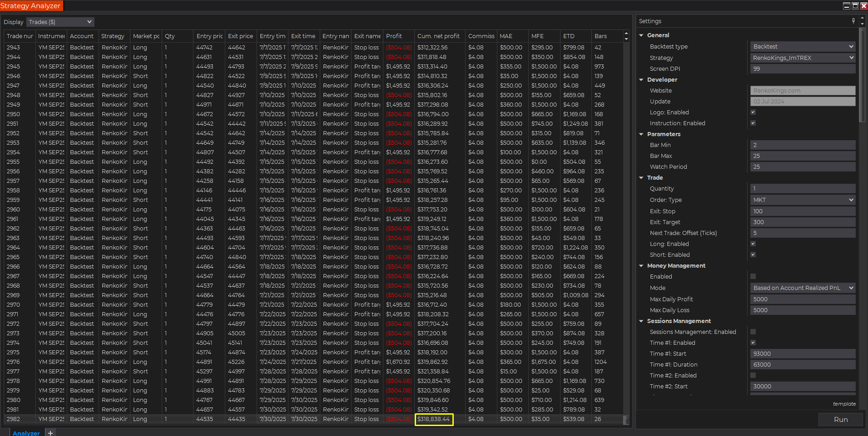Toggle the Logo: Enabled checkbox
Screen dimensions: 868x436
pos(753,112)
